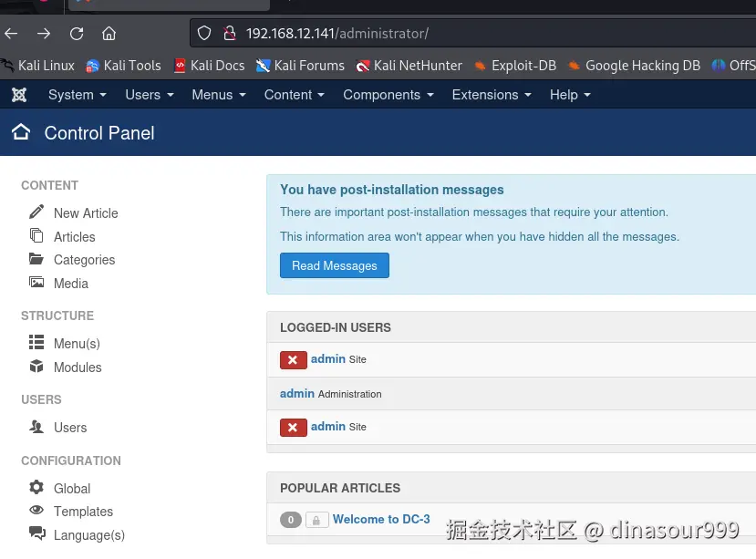Click the zero hits badge
Viewport: 756px width, 559px height.
tap(291, 520)
